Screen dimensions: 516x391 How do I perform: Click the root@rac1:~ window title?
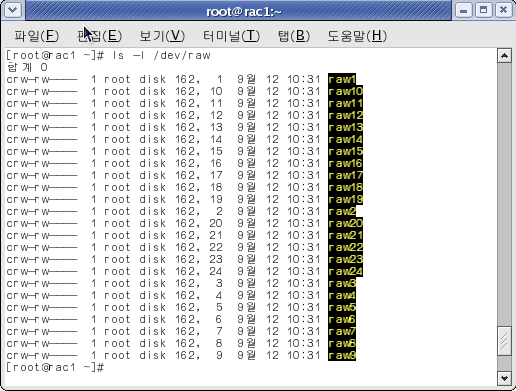click(x=244, y=12)
